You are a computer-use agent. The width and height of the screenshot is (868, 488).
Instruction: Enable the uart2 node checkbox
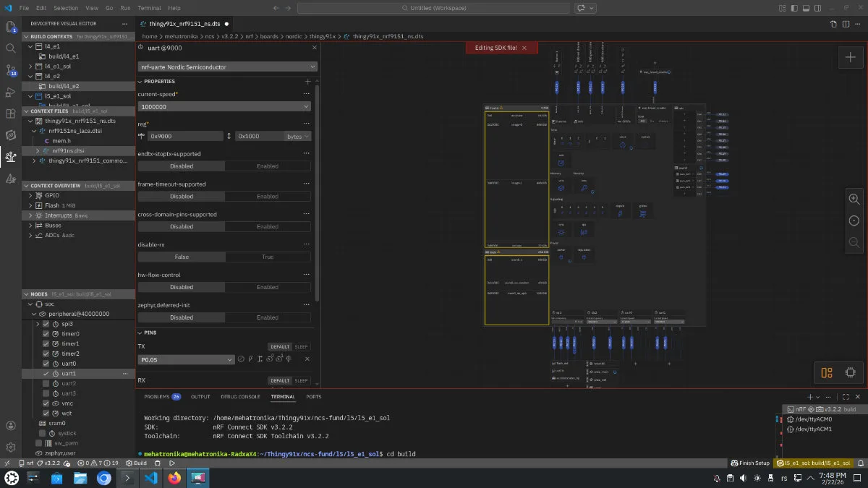pos(46,383)
